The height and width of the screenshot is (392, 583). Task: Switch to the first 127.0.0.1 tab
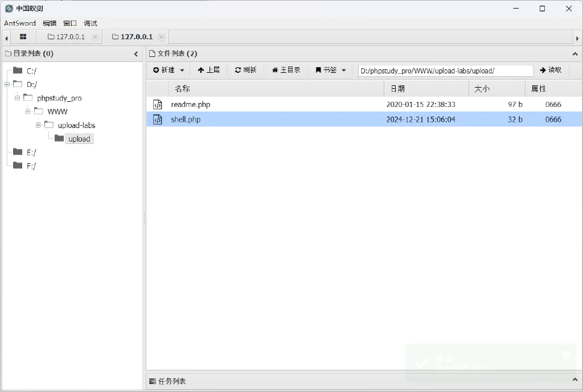[67, 37]
